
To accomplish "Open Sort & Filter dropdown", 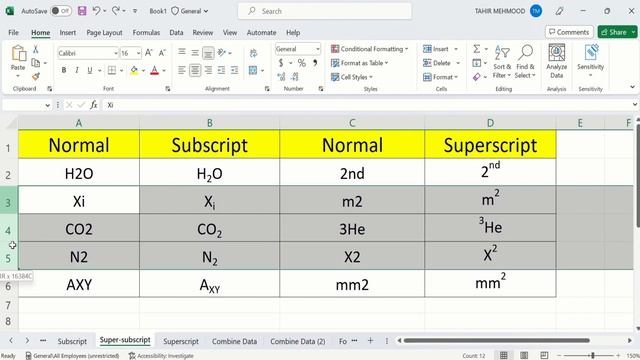I will tap(502, 61).
